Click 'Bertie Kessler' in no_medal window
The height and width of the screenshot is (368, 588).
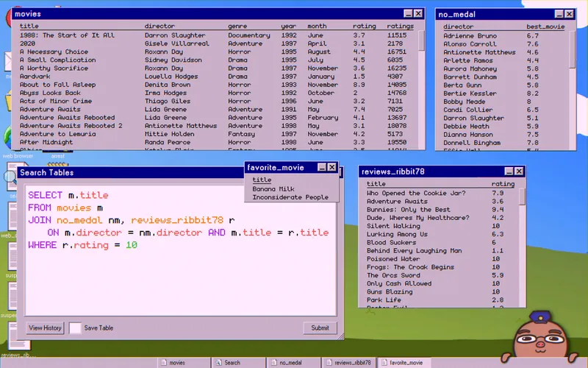(x=470, y=93)
